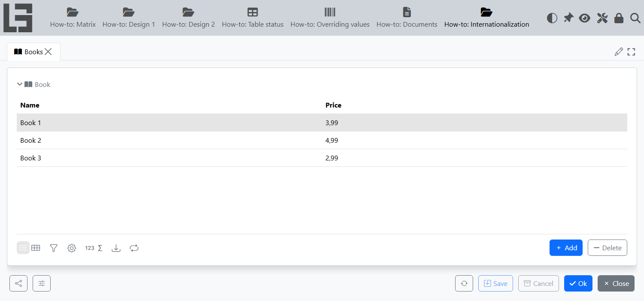Click the 123 count icon
Screen dimensions: 644x301
click(90, 248)
